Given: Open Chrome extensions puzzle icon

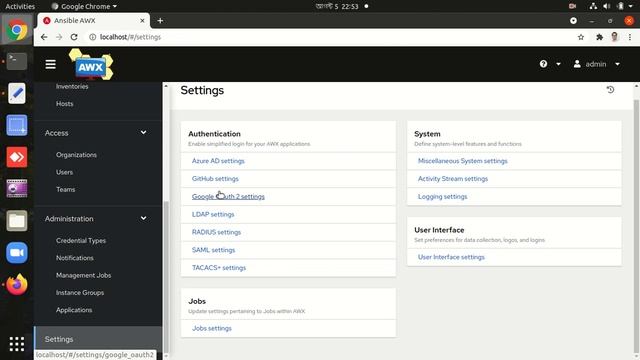Looking at the screenshot, I should pos(599,37).
